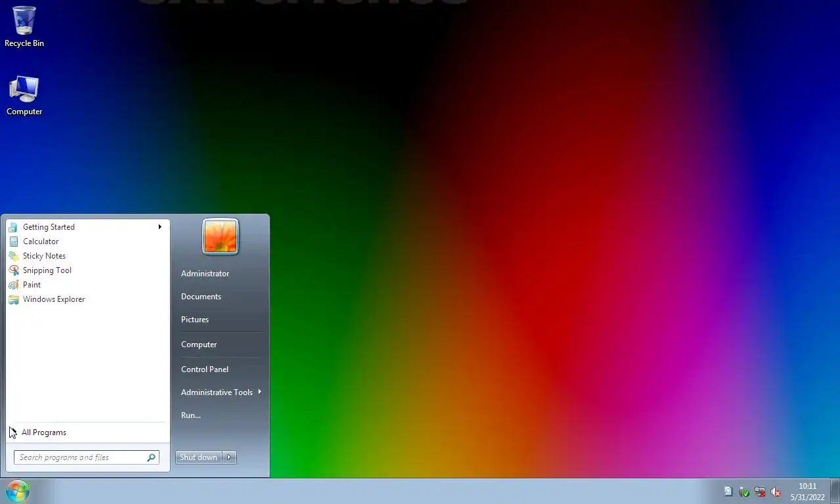Click the Snipping Tool scissors icon
Image resolution: width=840 pixels, height=504 pixels.
pos(14,270)
